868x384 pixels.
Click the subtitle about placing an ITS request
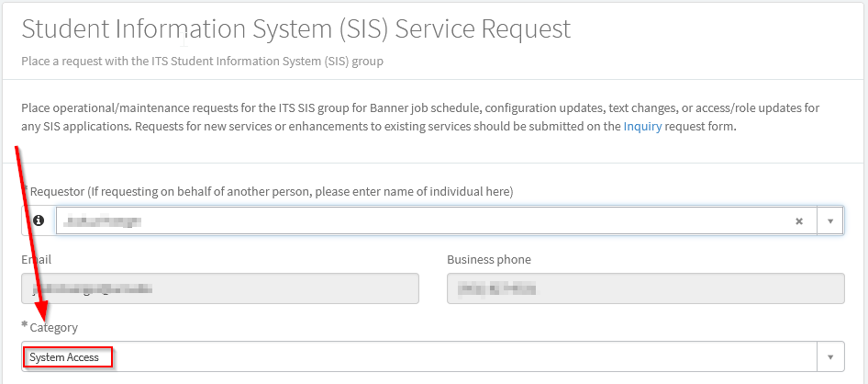202,62
